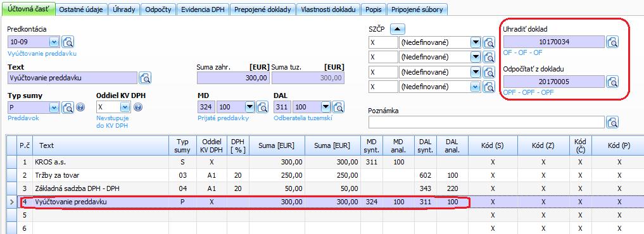The image size is (644, 234).
Task: Open the Pripojené súbory tab
Action: pos(417,9)
